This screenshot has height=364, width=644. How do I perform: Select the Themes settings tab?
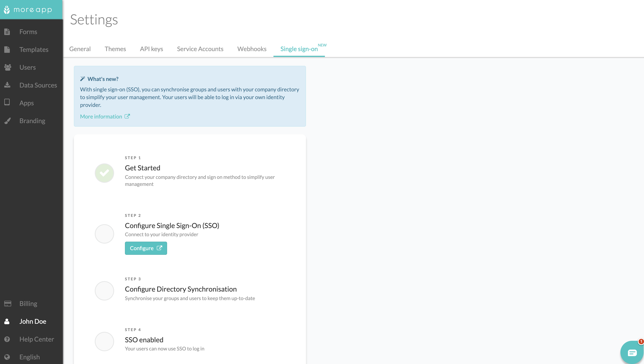tap(115, 49)
